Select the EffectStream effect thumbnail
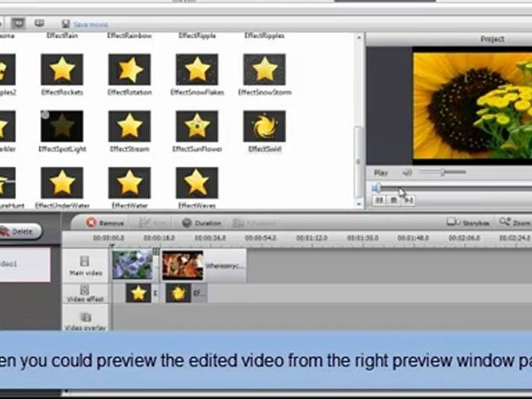Viewport: 532px width, 399px height. pyautogui.click(x=129, y=126)
